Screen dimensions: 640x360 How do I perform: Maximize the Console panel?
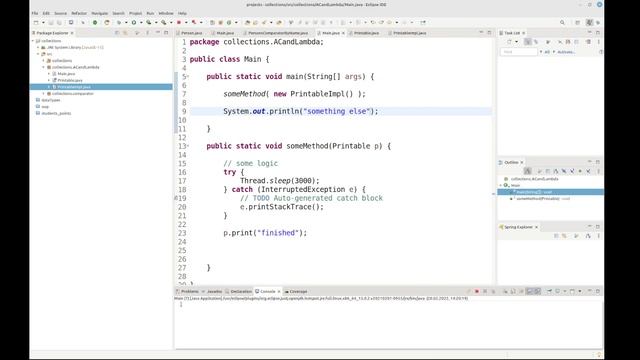pos(598,291)
